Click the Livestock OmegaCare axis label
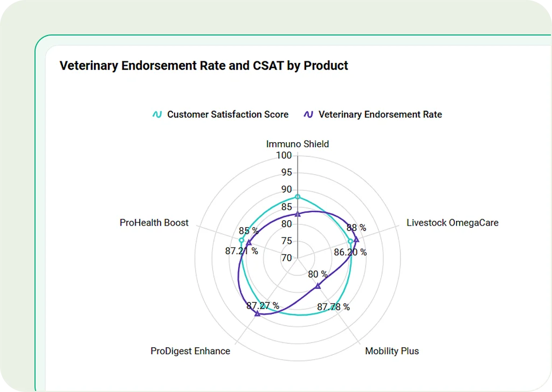 click(452, 223)
